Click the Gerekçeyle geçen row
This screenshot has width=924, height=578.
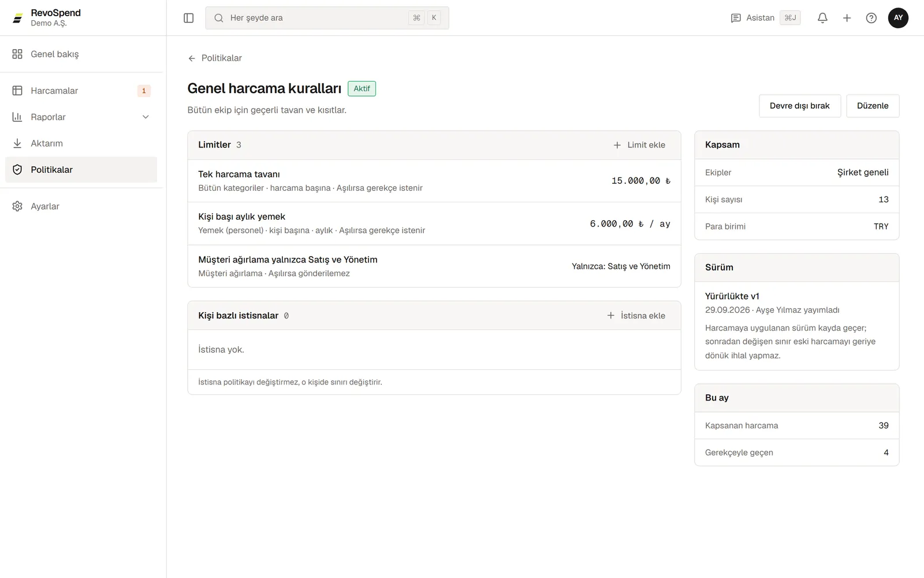[x=797, y=453]
